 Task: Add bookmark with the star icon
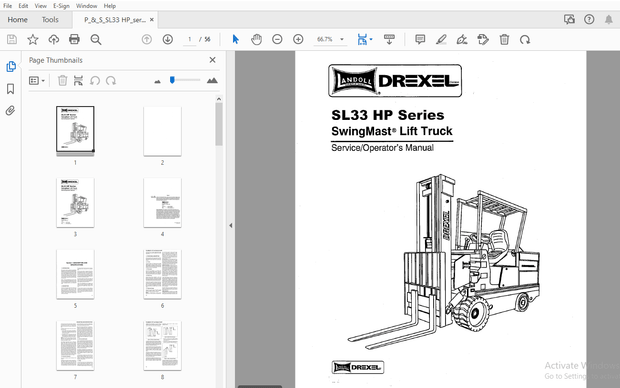click(x=33, y=39)
